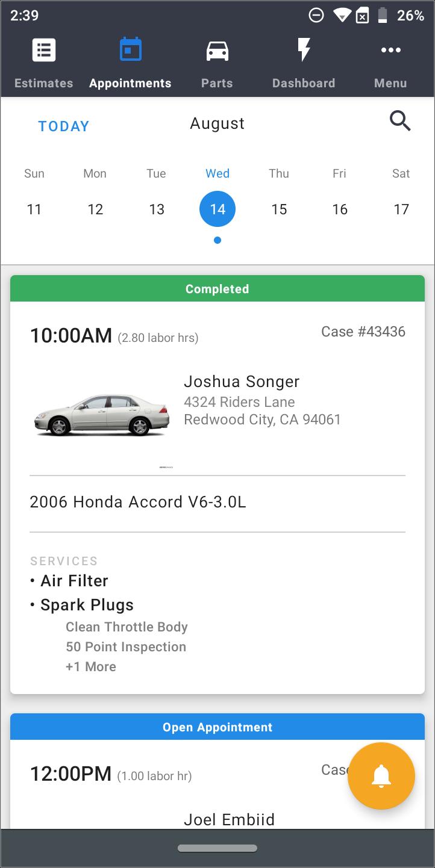Viewport: 435px width, 868px height.
Task: Tap the bottom gesture navigation handle
Action: [217, 847]
